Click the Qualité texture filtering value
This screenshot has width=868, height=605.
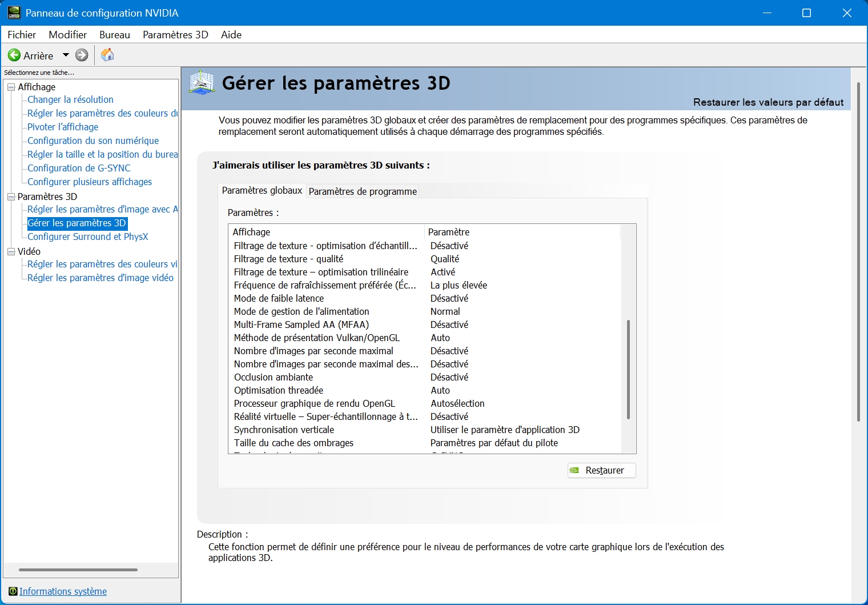click(x=445, y=259)
